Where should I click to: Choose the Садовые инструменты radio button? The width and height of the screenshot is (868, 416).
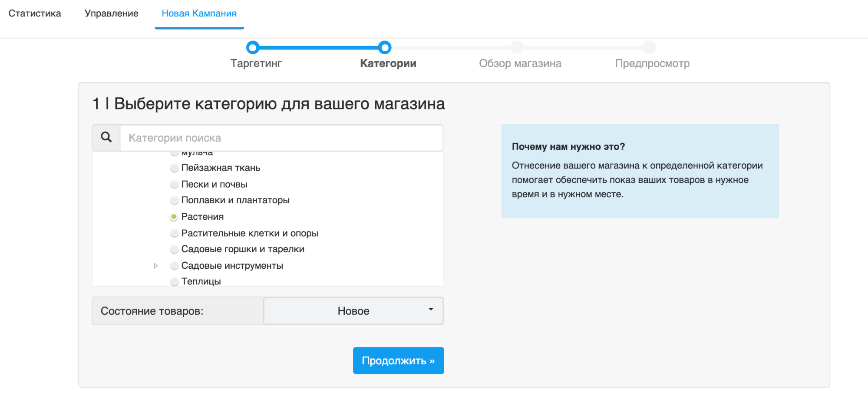click(x=174, y=266)
